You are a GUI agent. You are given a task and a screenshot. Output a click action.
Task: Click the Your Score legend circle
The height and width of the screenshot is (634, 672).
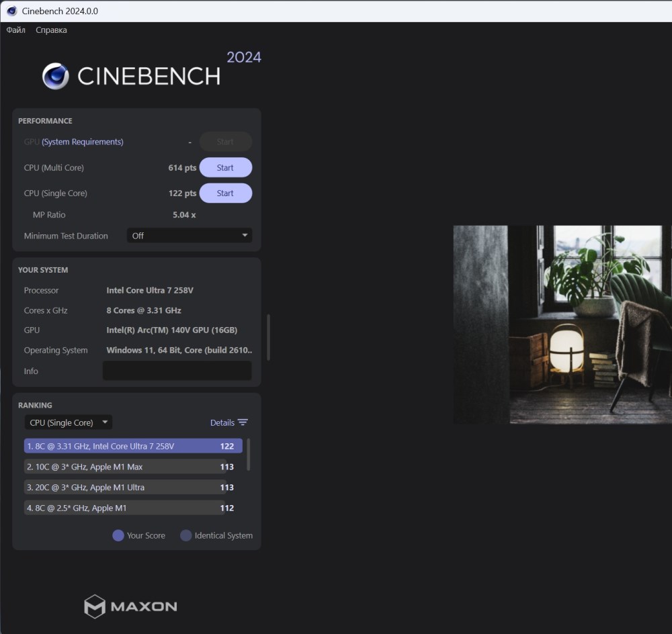pyautogui.click(x=118, y=535)
